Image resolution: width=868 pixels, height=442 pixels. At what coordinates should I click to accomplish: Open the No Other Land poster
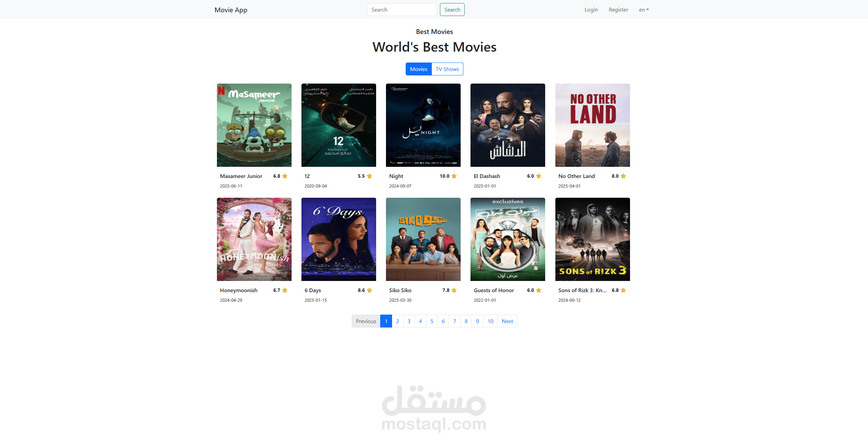(593, 125)
